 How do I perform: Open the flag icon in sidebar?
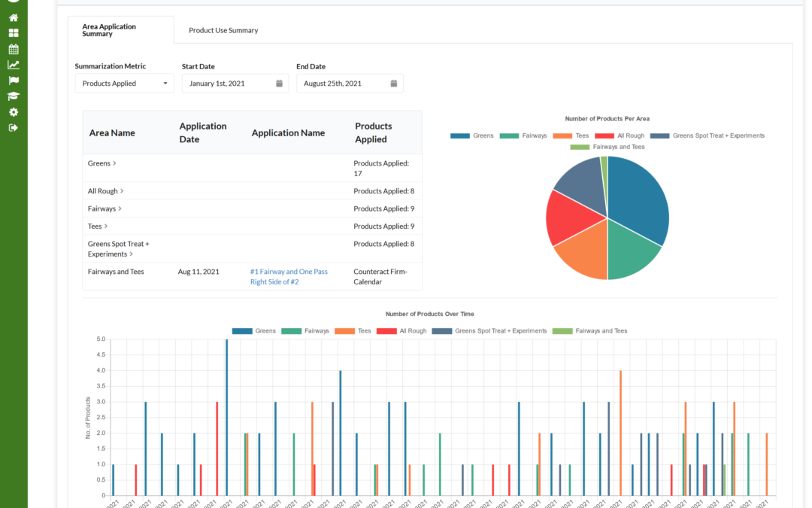[x=14, y=81]
